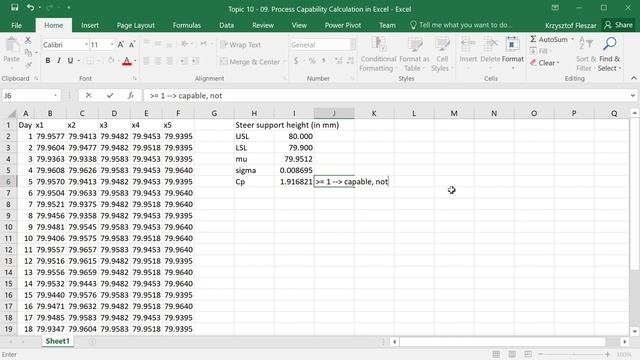Click the Paste clipboard icon
640x360 pixels.
pos(12,45)
